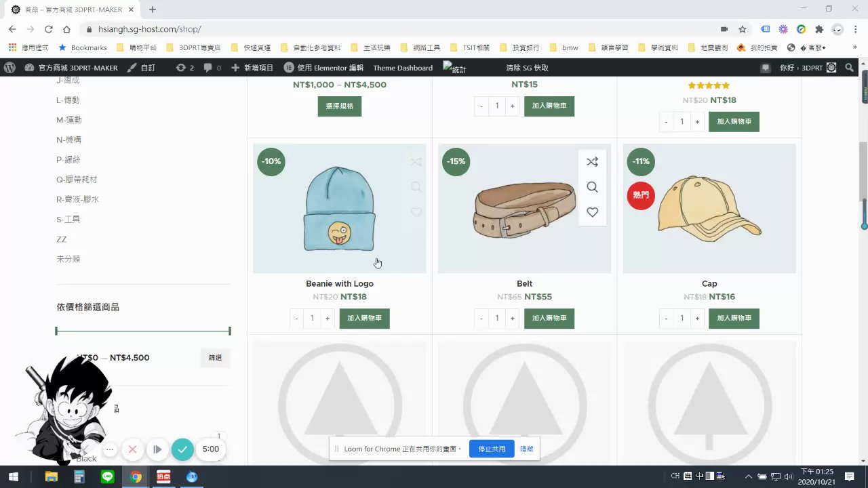Screen dimensions: 868x488
Task: Select Q-膠帶耗材 category
Action: click(77, 180)
